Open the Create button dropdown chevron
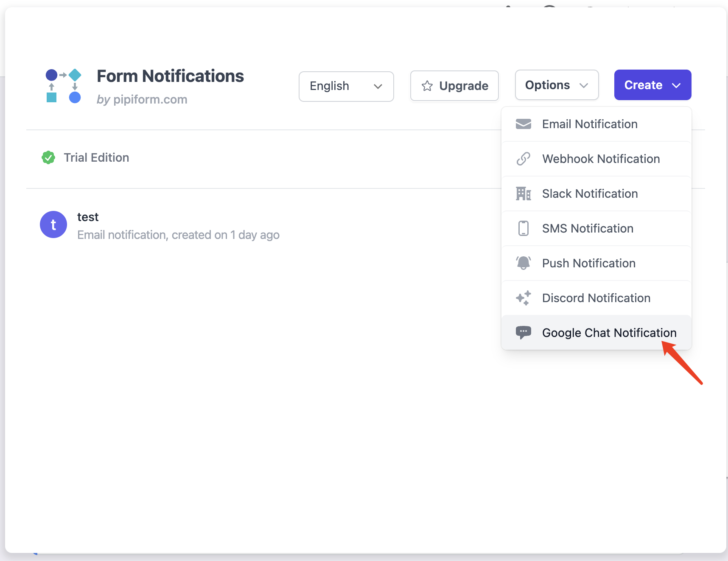 [x=676, y=85]
